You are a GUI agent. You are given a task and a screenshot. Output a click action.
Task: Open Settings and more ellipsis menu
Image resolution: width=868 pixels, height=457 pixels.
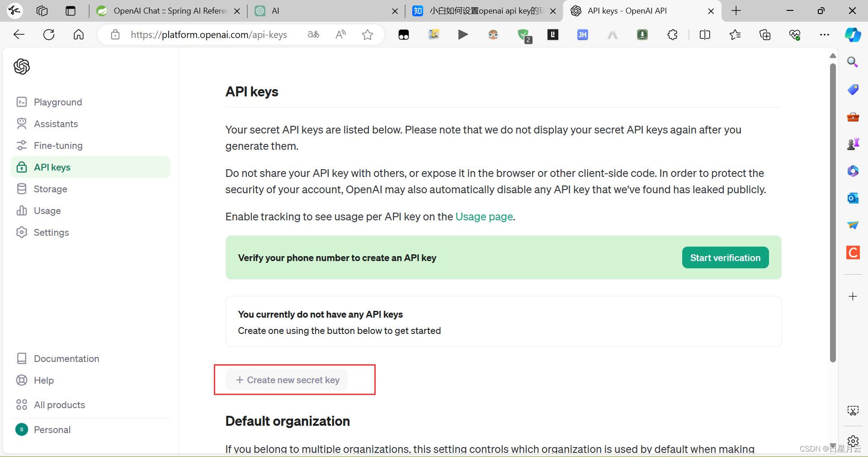pyautogui.click(x=825, y=35)
